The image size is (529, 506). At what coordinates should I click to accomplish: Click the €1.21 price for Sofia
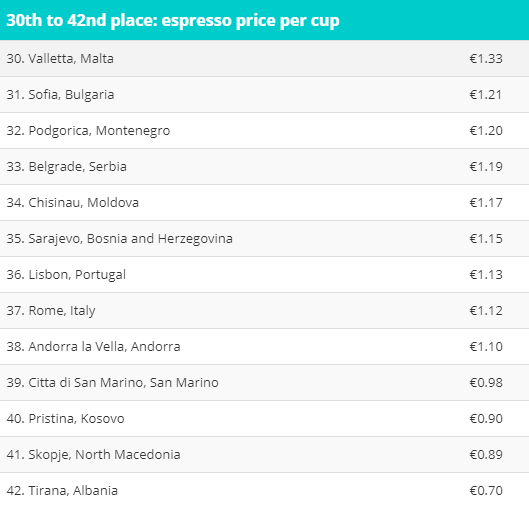click(486, 95)
